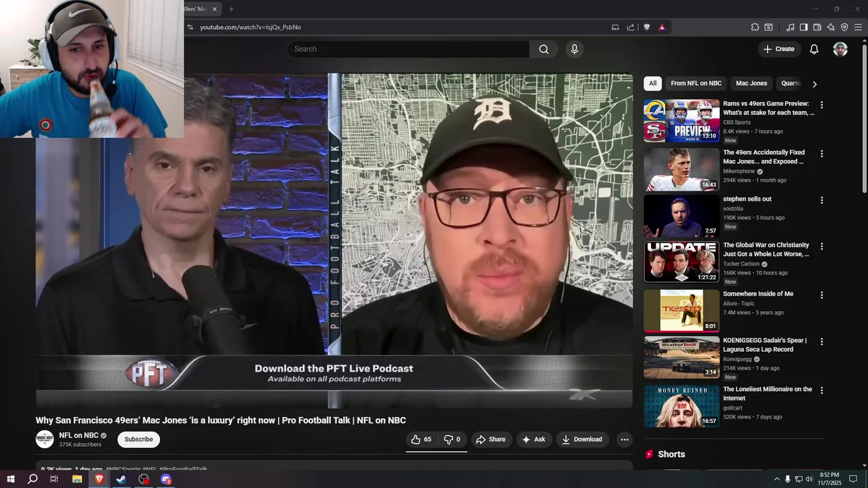Open the browser hamburger main menu
Viewport: 868px width, 488px height.
click(858, 27)
